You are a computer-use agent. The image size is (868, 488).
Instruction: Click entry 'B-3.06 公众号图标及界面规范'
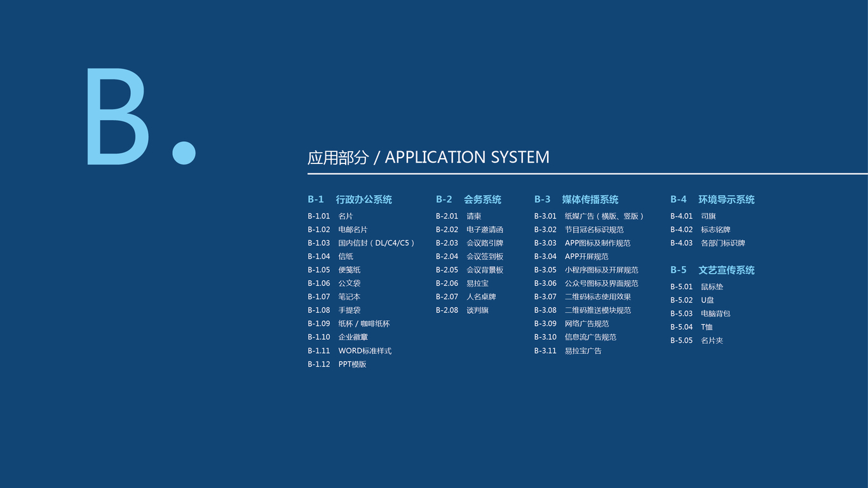click(x=587, y=283)
